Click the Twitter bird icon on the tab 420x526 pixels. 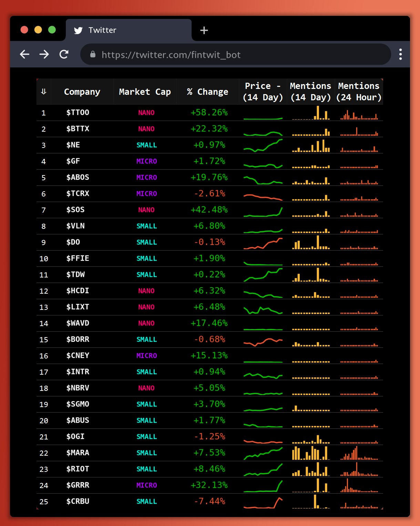(79, 30)
